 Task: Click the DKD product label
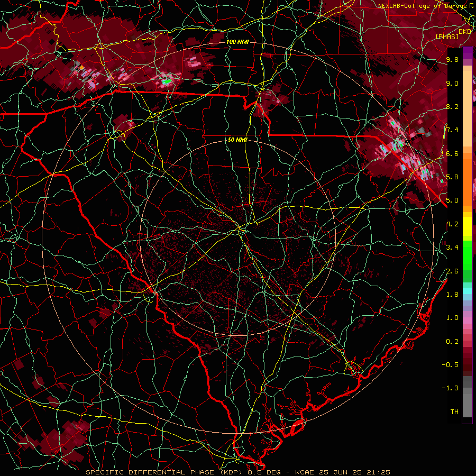(465, 31)
